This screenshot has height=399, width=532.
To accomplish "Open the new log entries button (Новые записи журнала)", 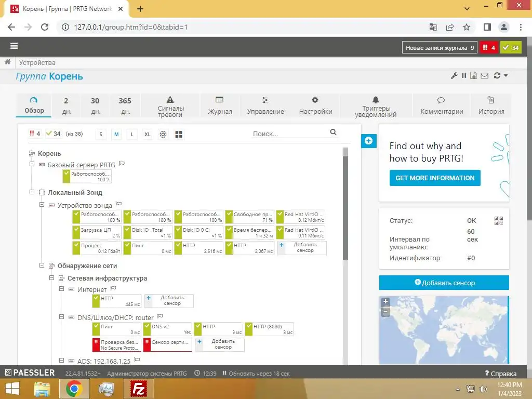I will [440, 47].
